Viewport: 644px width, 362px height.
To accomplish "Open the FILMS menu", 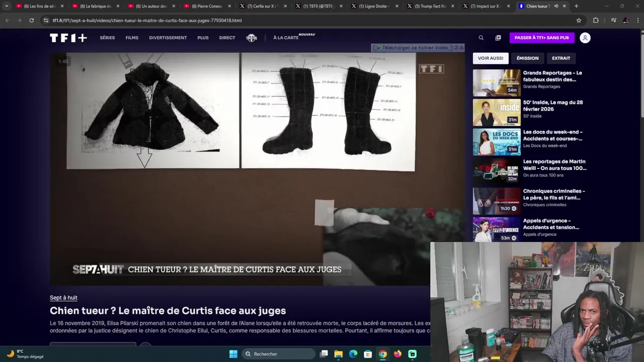I will pyautogui.click(x=132, y=38).
